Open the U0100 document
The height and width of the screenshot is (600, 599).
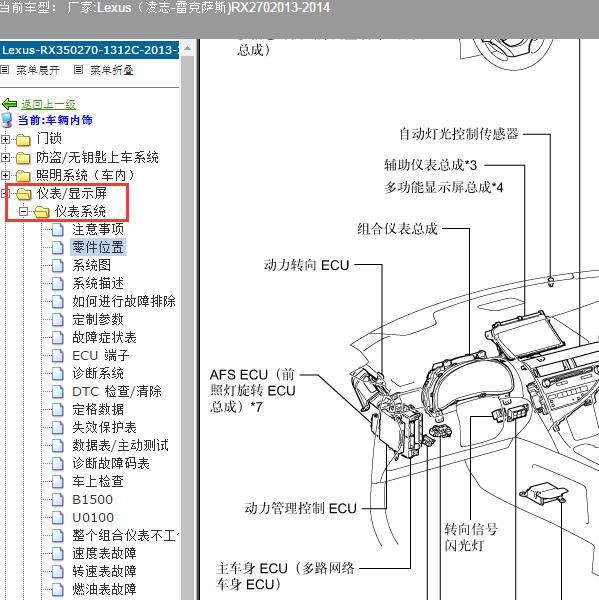click(93, 517)
